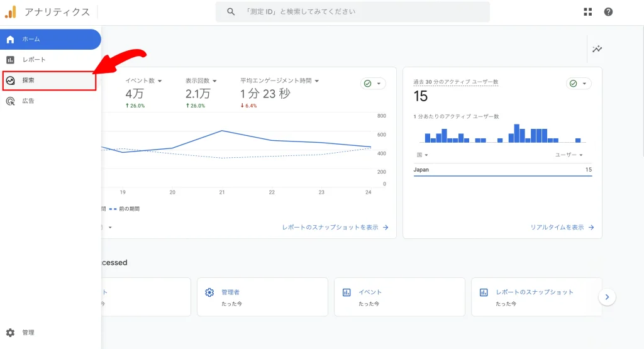
Task: Open the イベント recently accessed card
Action: [399, 297]
